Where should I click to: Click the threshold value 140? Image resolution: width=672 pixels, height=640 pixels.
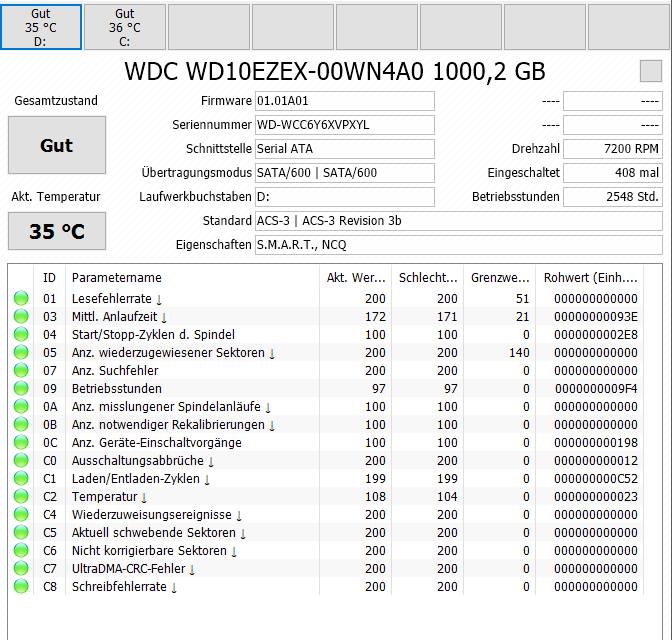(519, 352)
